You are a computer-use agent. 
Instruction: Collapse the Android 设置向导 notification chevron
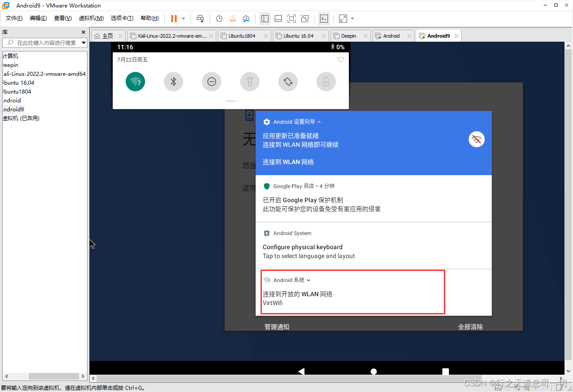(319, 122)
